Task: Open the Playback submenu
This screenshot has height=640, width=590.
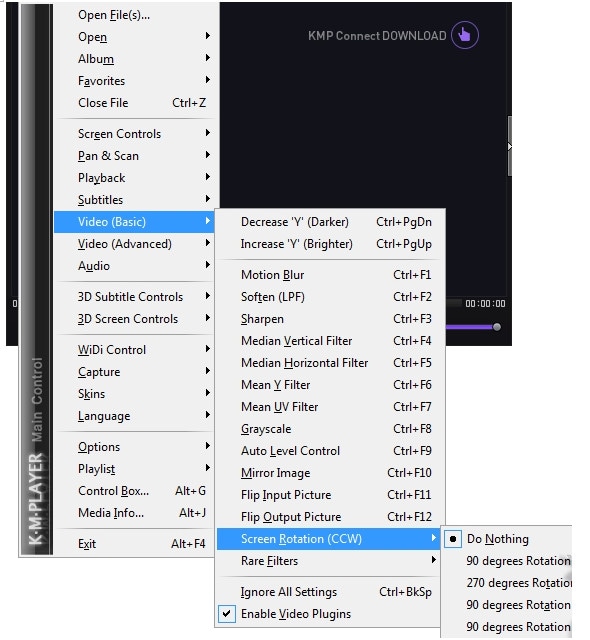Action: [134, 178]
